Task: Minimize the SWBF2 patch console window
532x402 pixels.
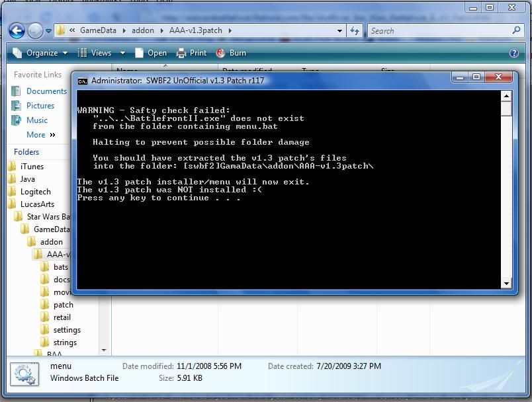Action: click(x=460, y=77)
